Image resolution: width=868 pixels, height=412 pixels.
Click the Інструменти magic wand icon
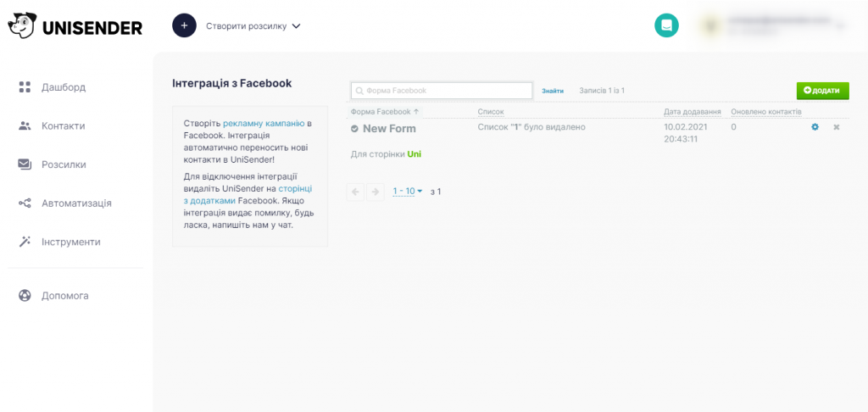[25, 242]
